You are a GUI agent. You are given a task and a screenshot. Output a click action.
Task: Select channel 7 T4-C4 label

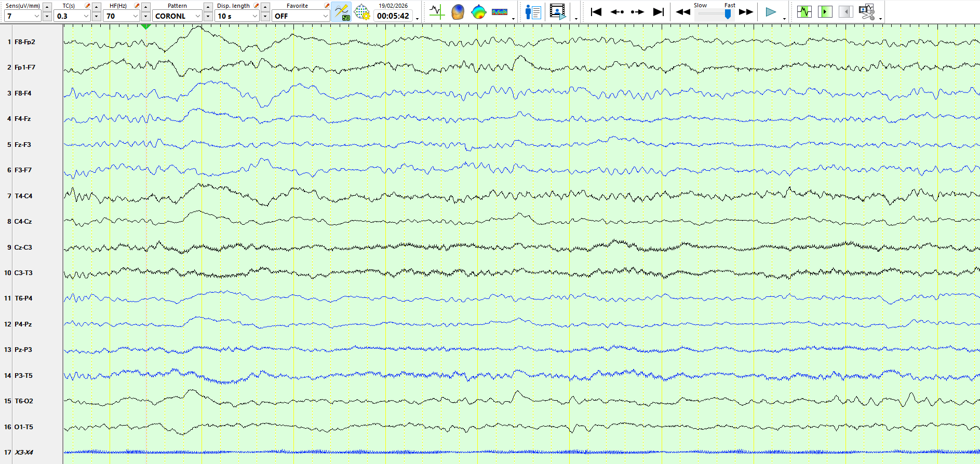coord(23,196)
